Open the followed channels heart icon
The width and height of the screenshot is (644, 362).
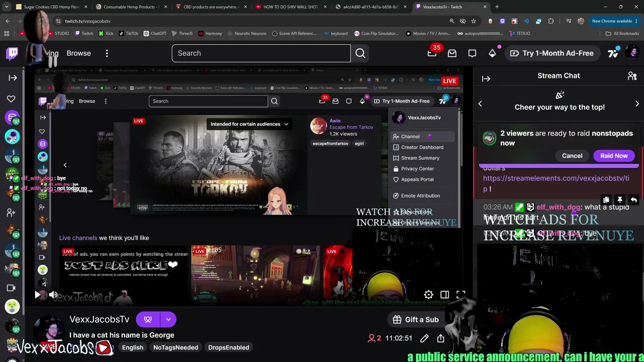point(11,99)
